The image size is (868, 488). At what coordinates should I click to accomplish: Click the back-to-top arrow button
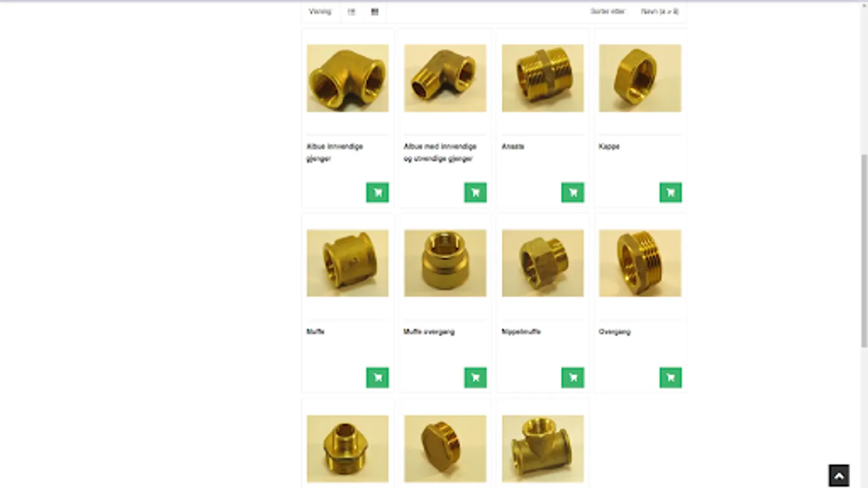tap(839, 476)
